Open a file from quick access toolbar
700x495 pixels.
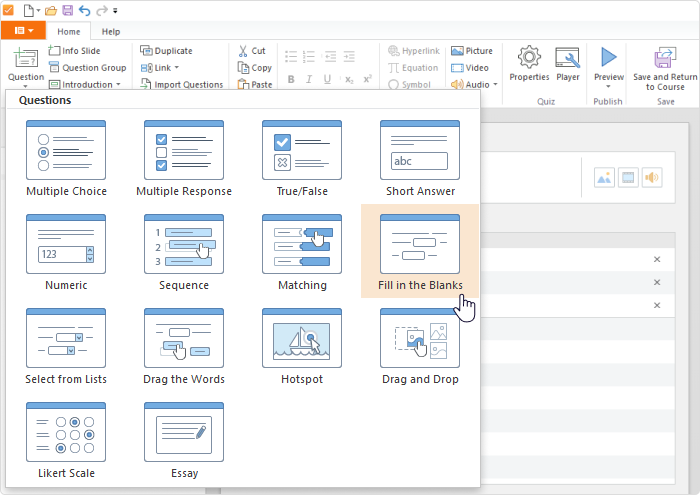51,10
